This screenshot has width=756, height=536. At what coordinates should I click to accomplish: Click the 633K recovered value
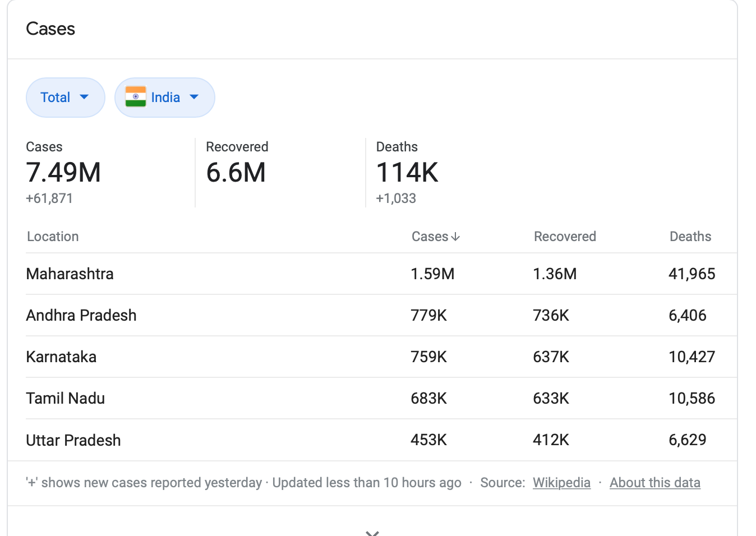pos(551,399)
